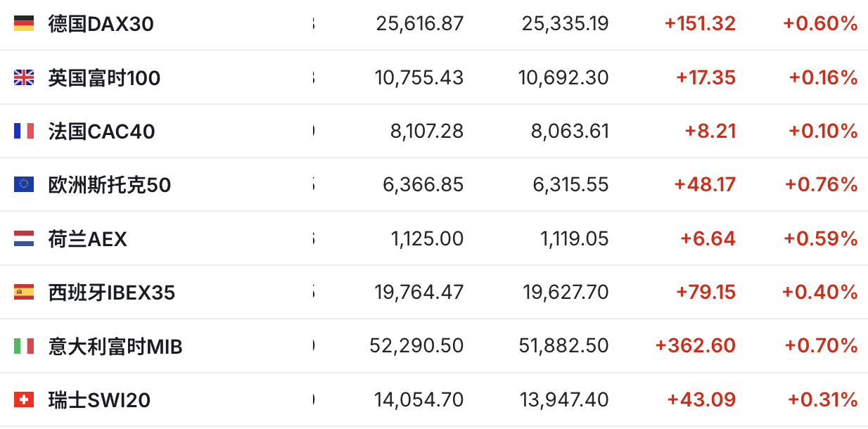This screenshot has width=868, height=429.
Task: Click the German flag icon
Action: [x=24, y=24]
